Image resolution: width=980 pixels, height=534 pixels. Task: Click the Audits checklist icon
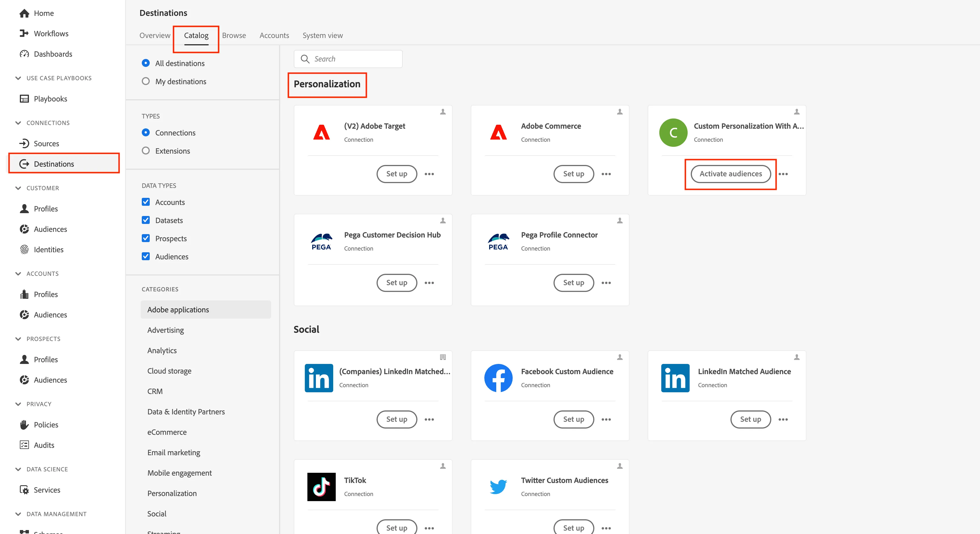24,445
